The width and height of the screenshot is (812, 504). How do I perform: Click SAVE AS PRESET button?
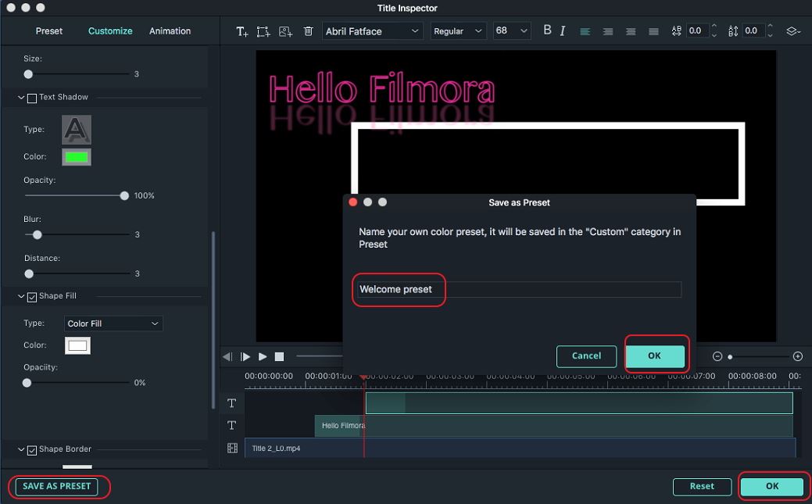coord(57,486)
